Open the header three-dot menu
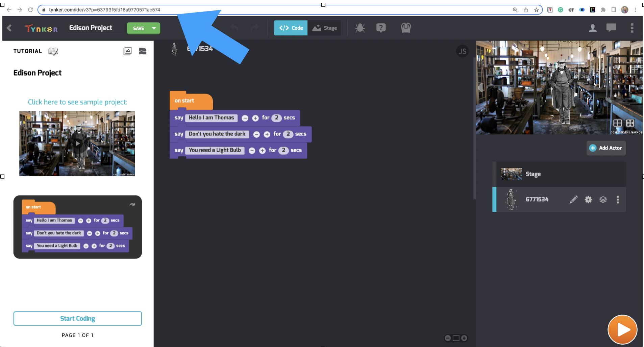The width and height of the screenshot is (644, 347). (x=632, y=28)
